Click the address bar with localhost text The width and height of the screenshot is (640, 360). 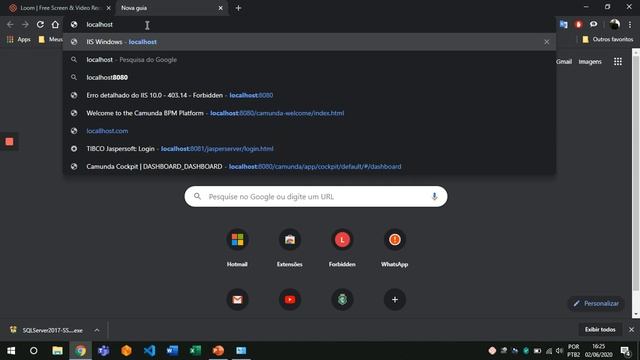click(309, 24)
